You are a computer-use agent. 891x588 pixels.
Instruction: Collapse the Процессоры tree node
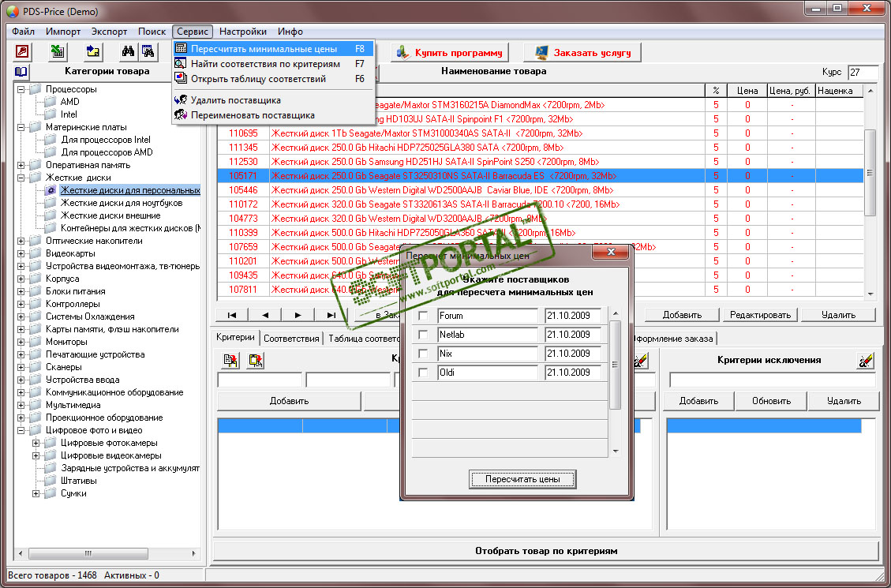tap(21, 89)
